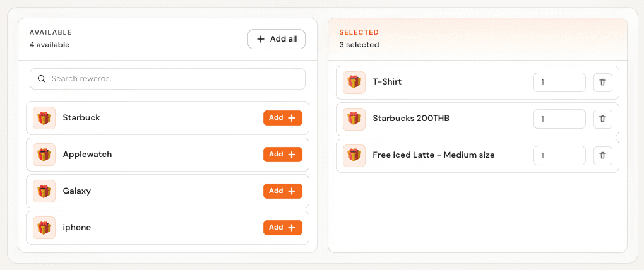Add the Galaxy reward
Screen dimensions: 644x270
(x=283, y=191)
